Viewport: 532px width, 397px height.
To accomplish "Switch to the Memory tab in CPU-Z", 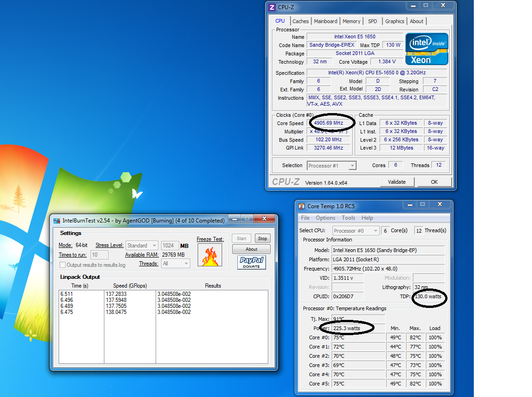I will pyautogui.click(x=351, y=21).
